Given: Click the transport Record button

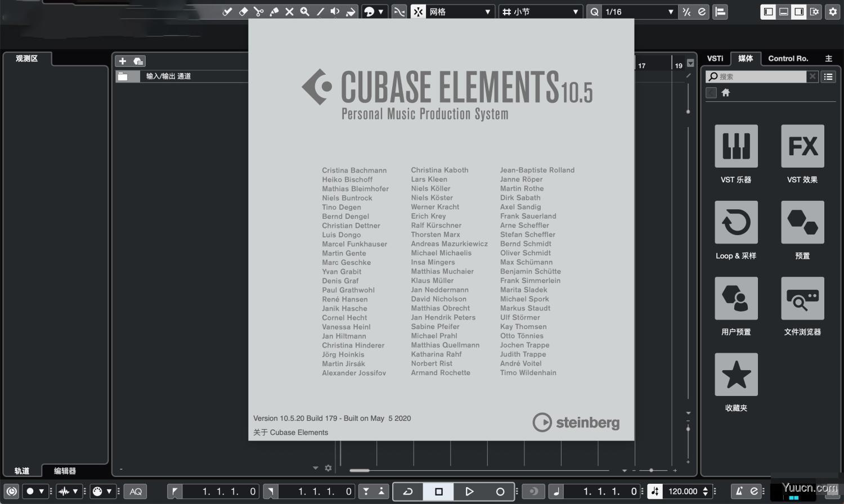Looking at the screenshot, I should (500, 491).
